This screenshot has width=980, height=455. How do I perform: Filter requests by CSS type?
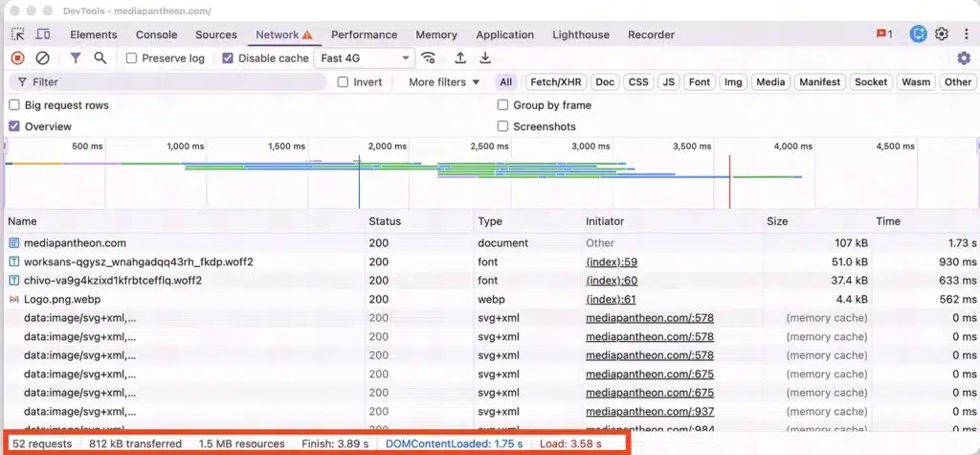[x=638, y=82]
